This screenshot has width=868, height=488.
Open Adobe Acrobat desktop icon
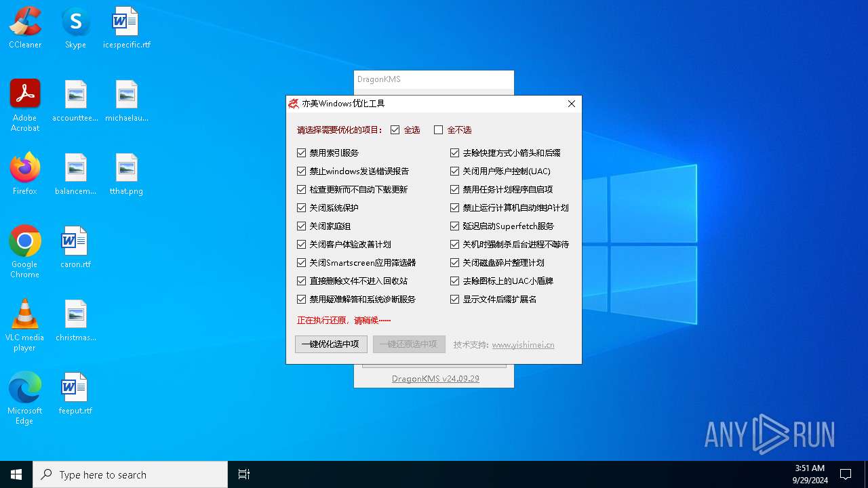pos(25,105)
